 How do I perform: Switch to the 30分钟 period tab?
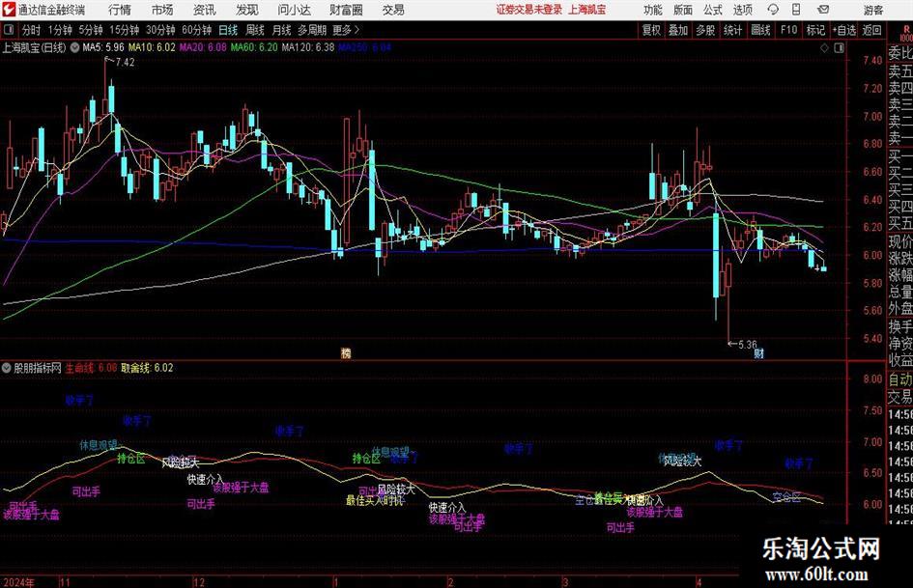pyautogui.click(x=160, y=30)
